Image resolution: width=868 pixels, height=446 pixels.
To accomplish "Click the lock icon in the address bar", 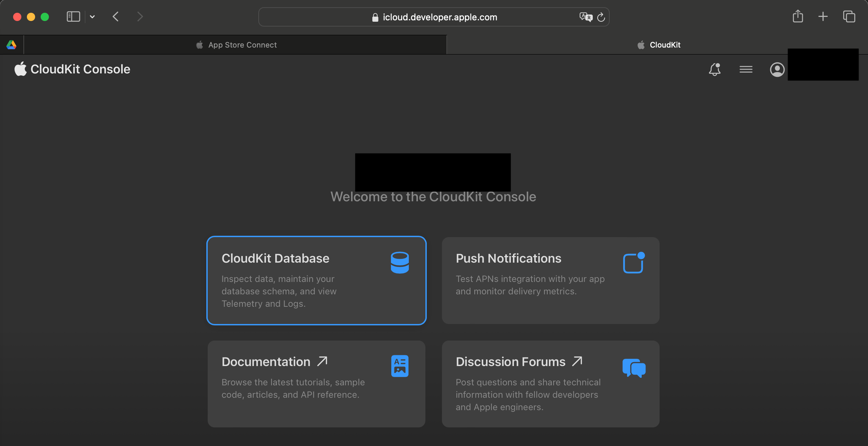I will tap(375, 17).
